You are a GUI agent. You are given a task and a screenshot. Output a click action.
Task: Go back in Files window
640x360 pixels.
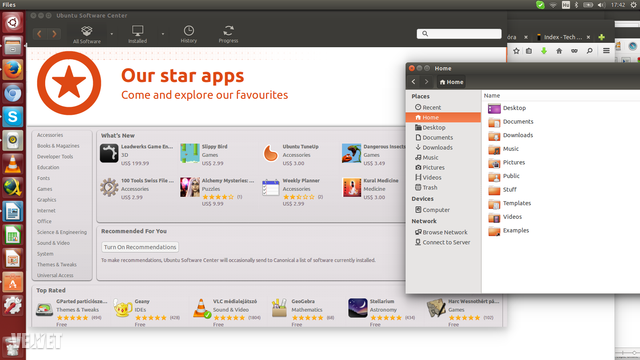[x=414, y=82]
